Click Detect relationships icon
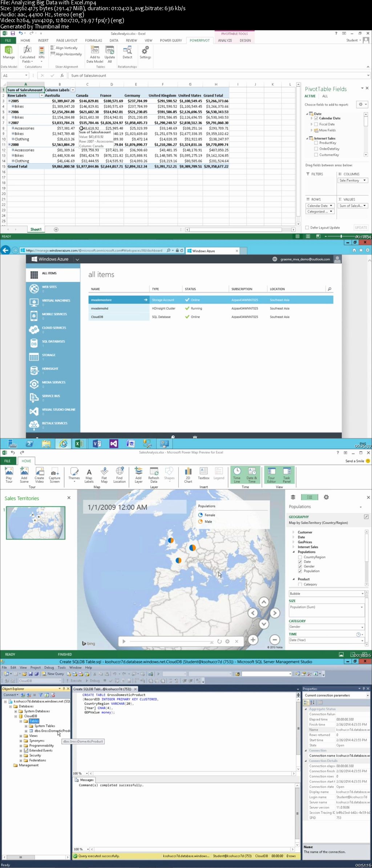 tap(128, 52)
